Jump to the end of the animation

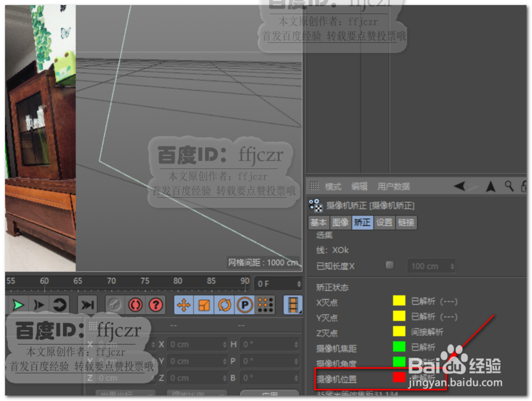pyautogui.click(x=87, y=305)
